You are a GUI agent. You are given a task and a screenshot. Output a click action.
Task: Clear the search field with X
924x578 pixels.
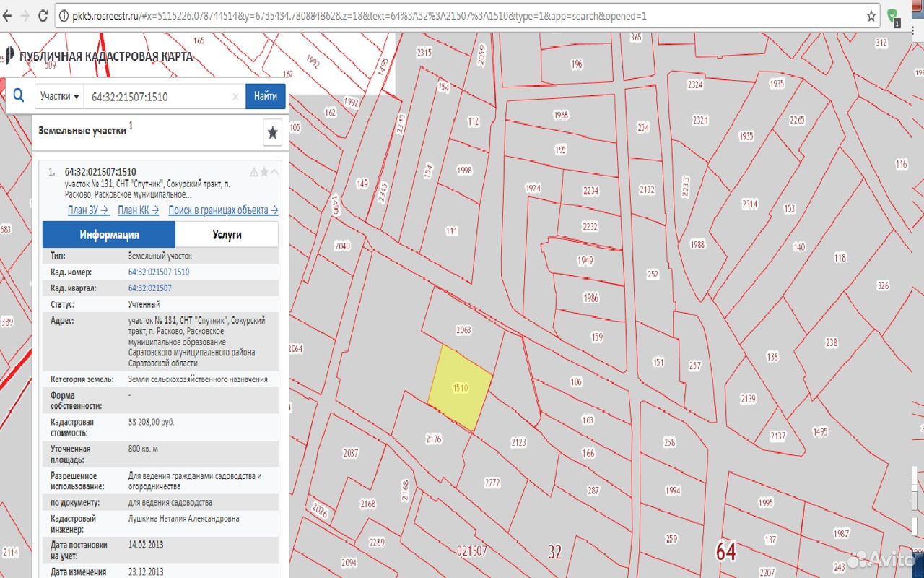pyautogui.click(x=235, y=96)
